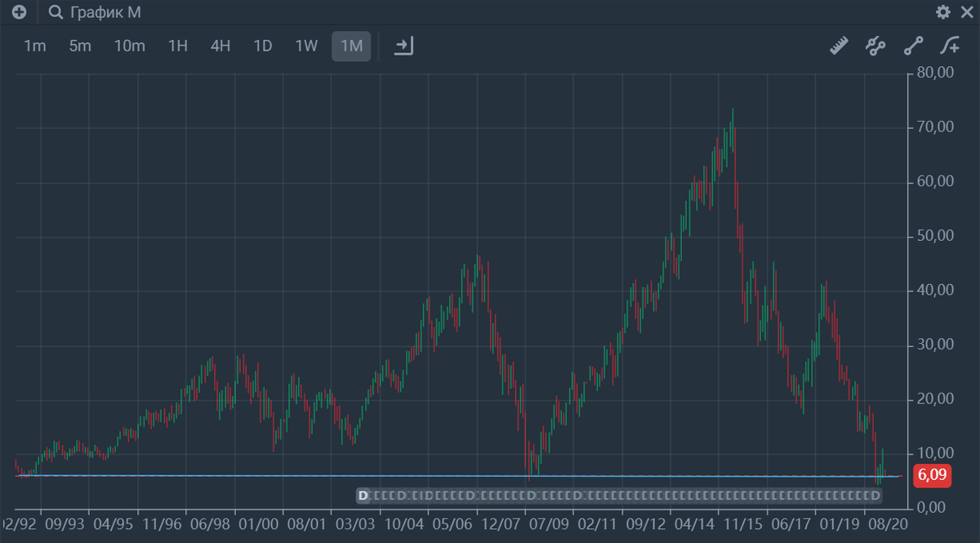The image size is (980, 543).
Task: Select the trend line tool
Action: pos(912,46)
